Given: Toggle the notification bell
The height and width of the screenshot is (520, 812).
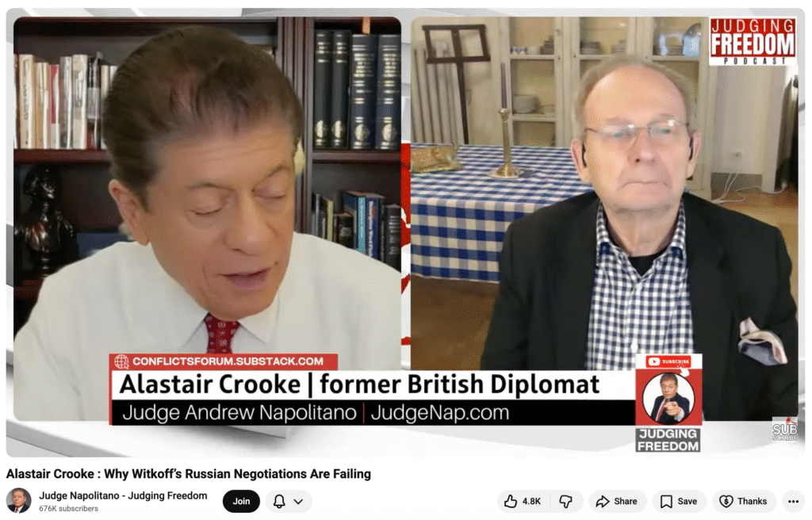Looking at the screenshot, I should click(279, 501).
